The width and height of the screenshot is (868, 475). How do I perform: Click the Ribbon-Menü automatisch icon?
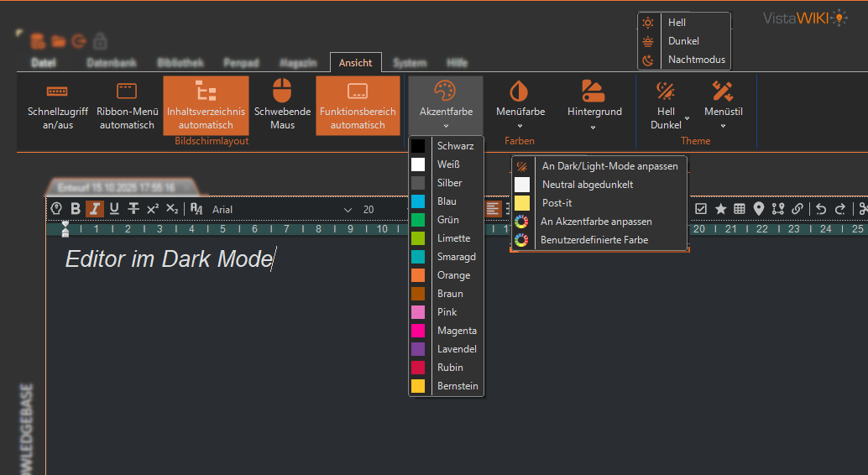tap(127, 91)
